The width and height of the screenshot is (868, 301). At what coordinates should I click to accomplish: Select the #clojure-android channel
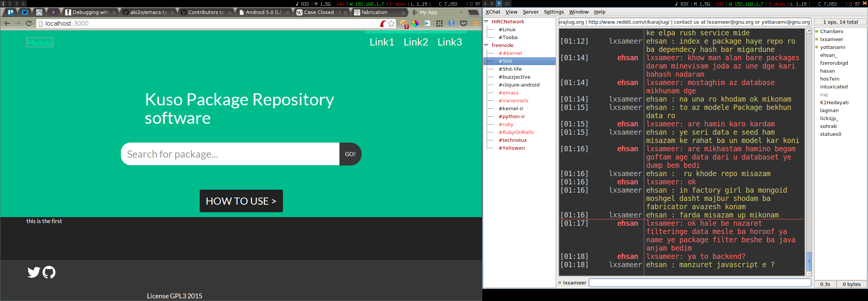519,85
